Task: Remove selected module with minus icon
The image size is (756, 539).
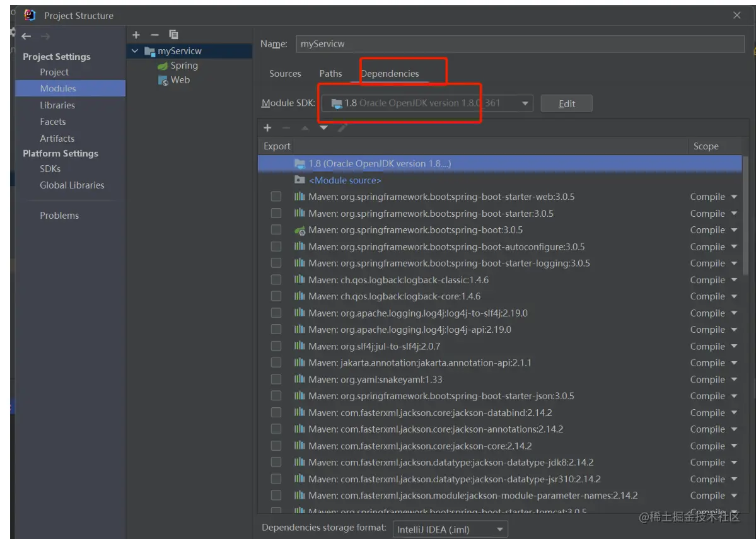Action: 154,35
